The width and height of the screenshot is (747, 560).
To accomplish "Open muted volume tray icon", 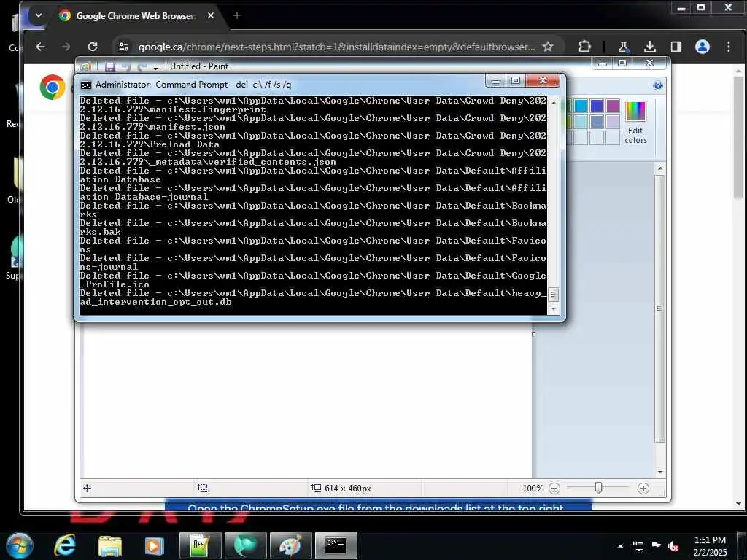I will 673,546.
